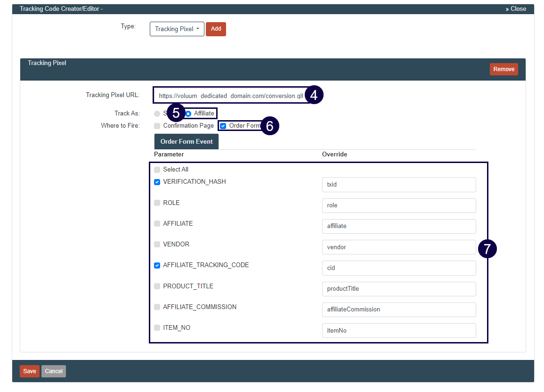The width and height of the screenshot is (544, 392).
Task: Close the Tracking Code Creator/Editor panel
Action: click(516, 9)
